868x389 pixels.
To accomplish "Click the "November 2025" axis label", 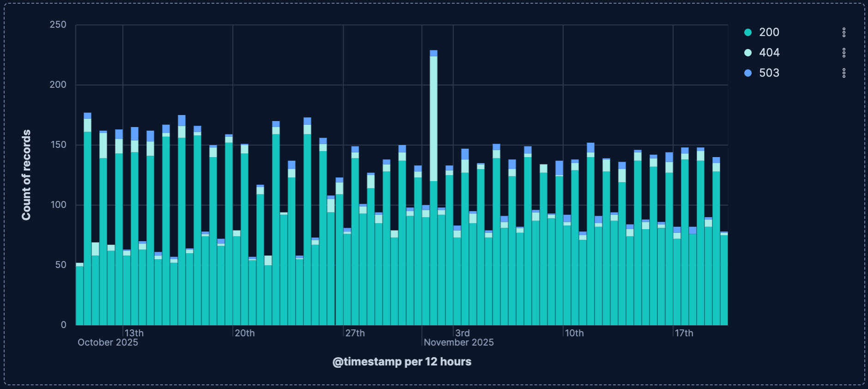I will [x=458, y=342].
